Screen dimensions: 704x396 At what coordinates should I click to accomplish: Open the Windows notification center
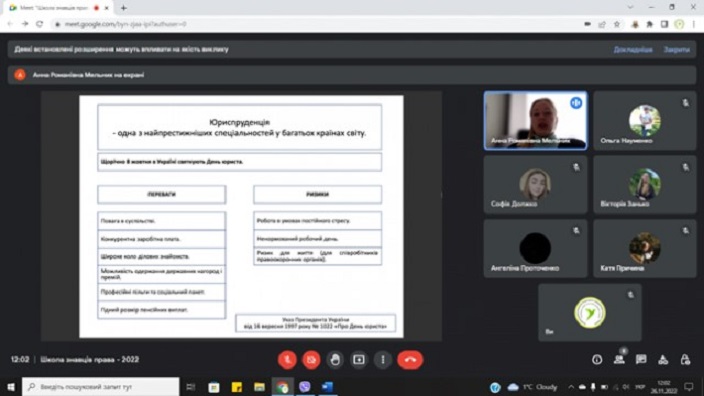pyautogui.click(x=689, y=387)
